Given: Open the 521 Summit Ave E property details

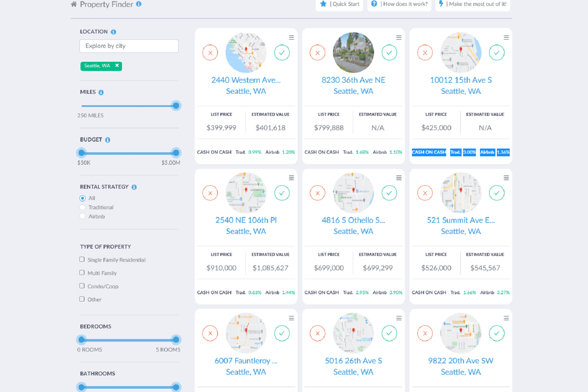Looking at the screenshot, I should pyautogui.click(x=460, y=220).
